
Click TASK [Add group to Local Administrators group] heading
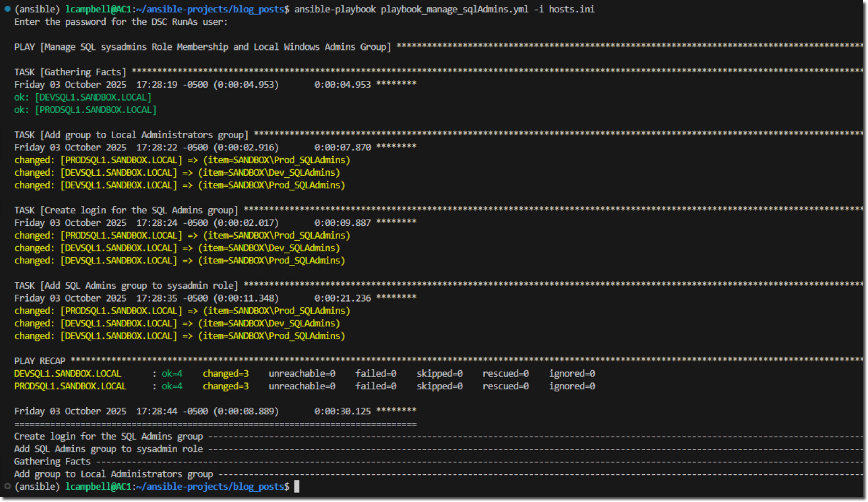[131, 135]
